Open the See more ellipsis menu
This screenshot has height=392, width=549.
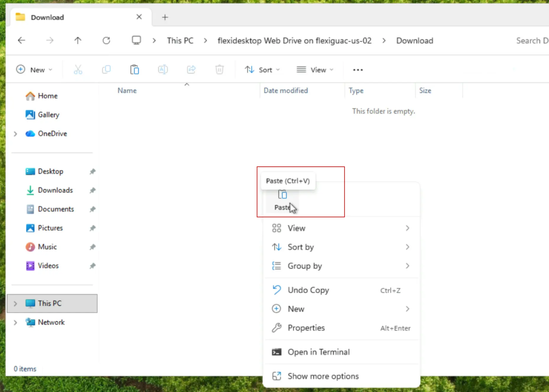click(358, 70)
